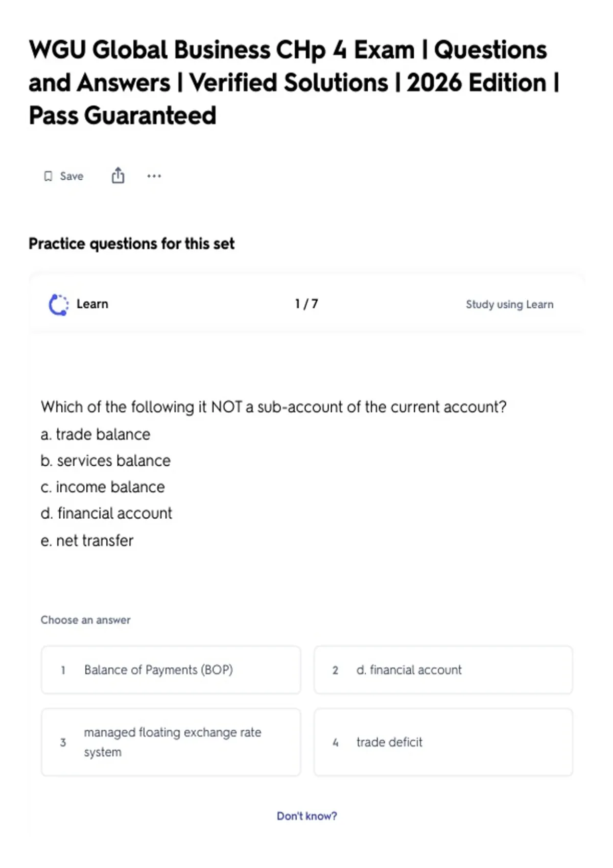This screenshot has height=868, width=613.
Task: Click the Save bookmark icon
Action: pyautogui.click(x=48, y=176)
